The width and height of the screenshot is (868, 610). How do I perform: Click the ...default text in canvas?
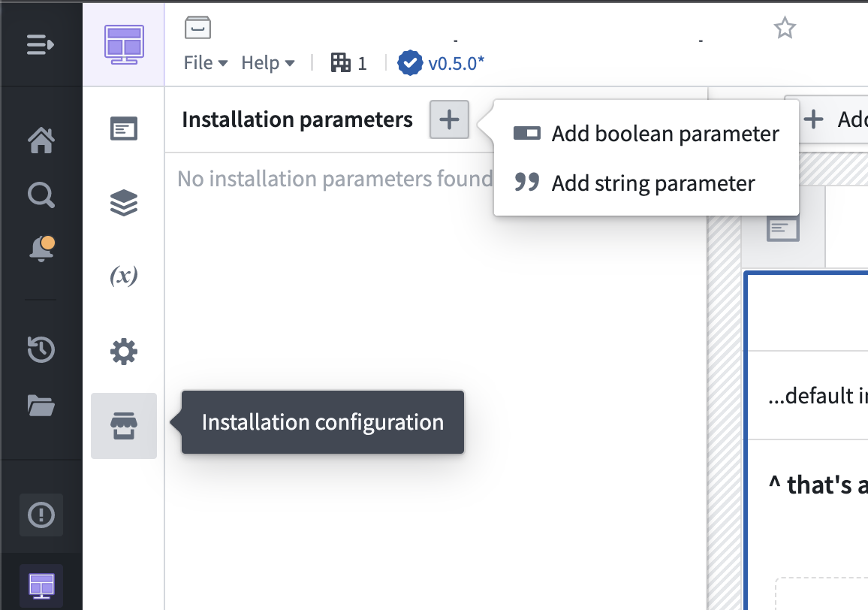click(817, 396)
